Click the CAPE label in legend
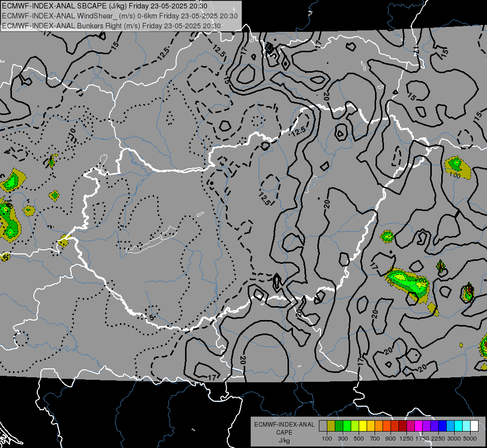This screenshot has height=448, width=487. point(284,433)
